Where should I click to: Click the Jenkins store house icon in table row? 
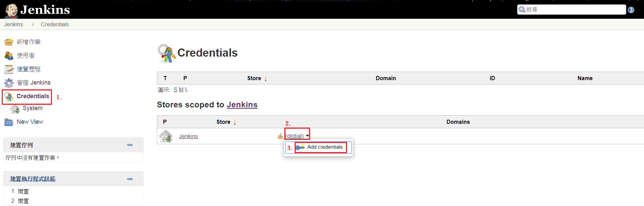tap(166, 136)
